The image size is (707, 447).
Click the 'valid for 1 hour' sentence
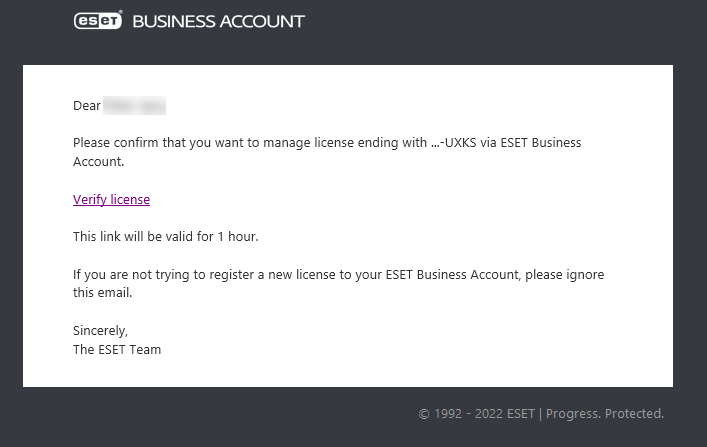166,236
